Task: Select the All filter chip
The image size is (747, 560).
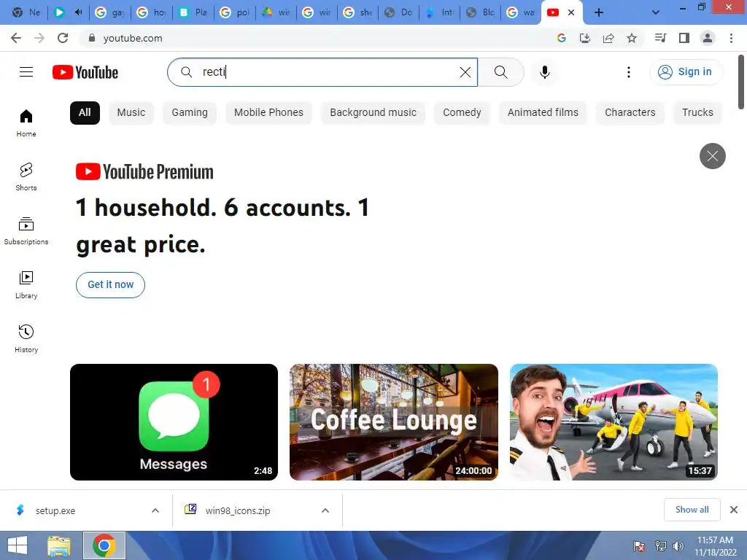Action: point(85,113)
